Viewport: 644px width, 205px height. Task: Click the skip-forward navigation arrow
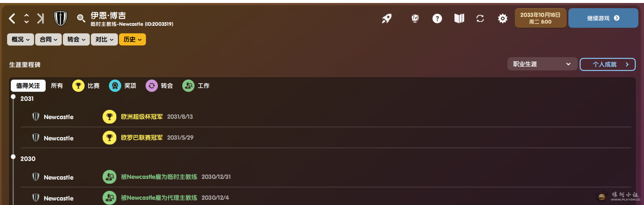[40, 18]
